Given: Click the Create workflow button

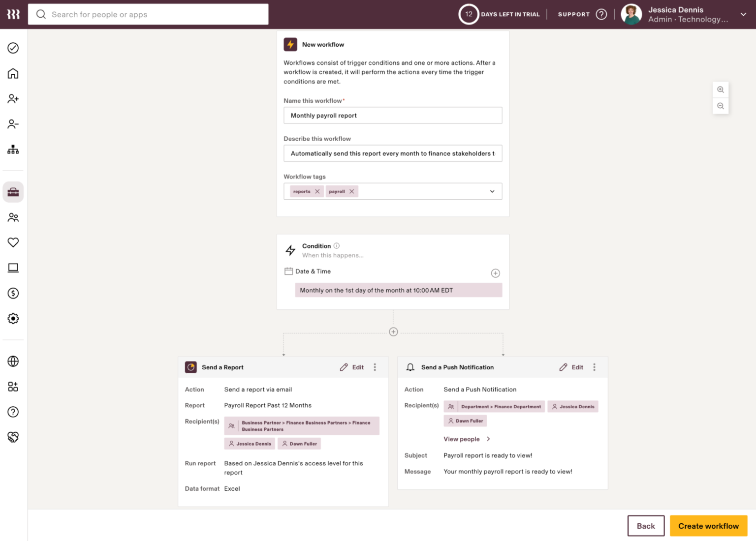Looking at the screenshot, I should (x=708, y=526).
